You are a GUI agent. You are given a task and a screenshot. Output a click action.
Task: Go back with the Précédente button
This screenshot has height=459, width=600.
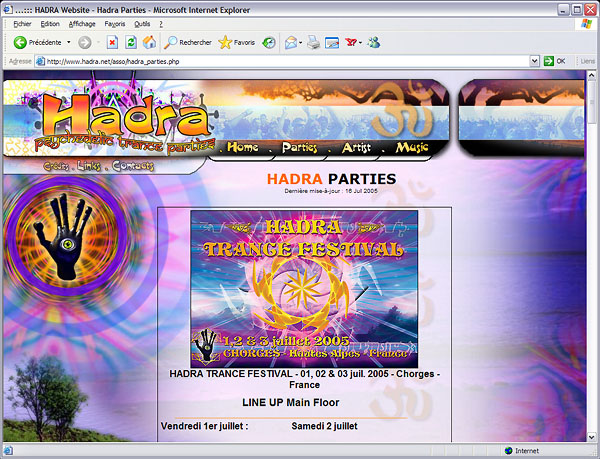[37, 42]
